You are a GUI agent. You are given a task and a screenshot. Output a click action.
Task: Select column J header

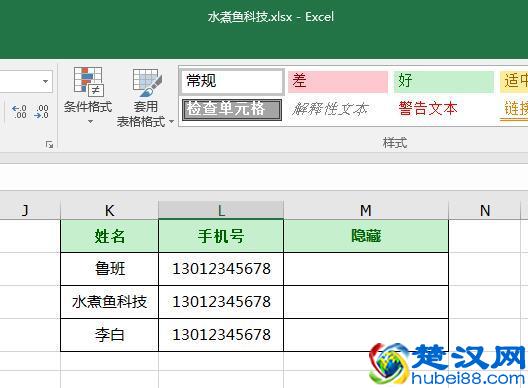click(x=30, y=210)
